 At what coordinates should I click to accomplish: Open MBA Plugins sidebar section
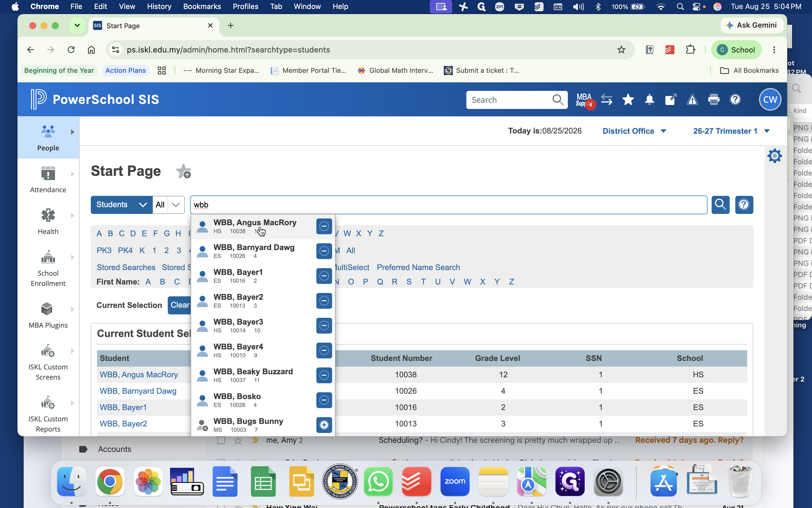(x=48, y=315)
